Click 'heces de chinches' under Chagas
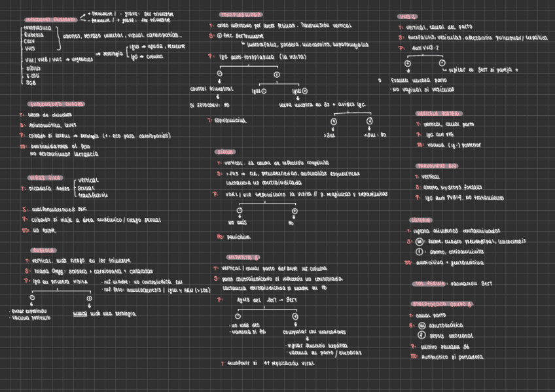This screenshot has width=555, height=392. (x=50, y=115)
